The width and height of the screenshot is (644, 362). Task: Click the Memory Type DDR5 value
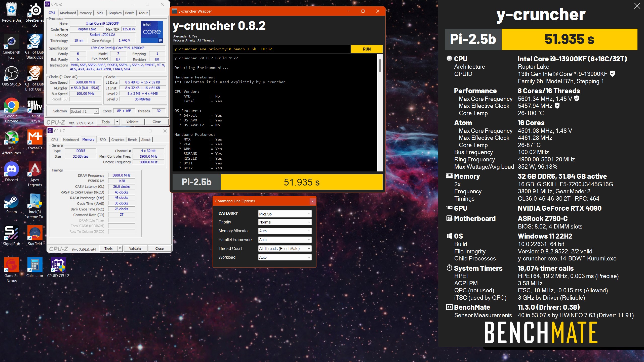80,151
